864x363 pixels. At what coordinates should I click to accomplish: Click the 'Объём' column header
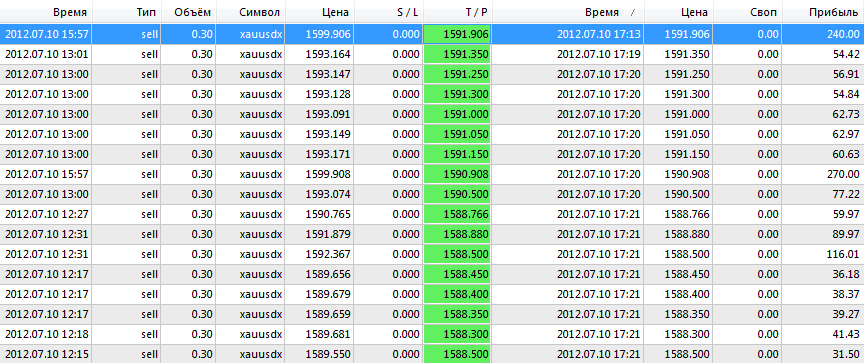[x=189, y=12]
